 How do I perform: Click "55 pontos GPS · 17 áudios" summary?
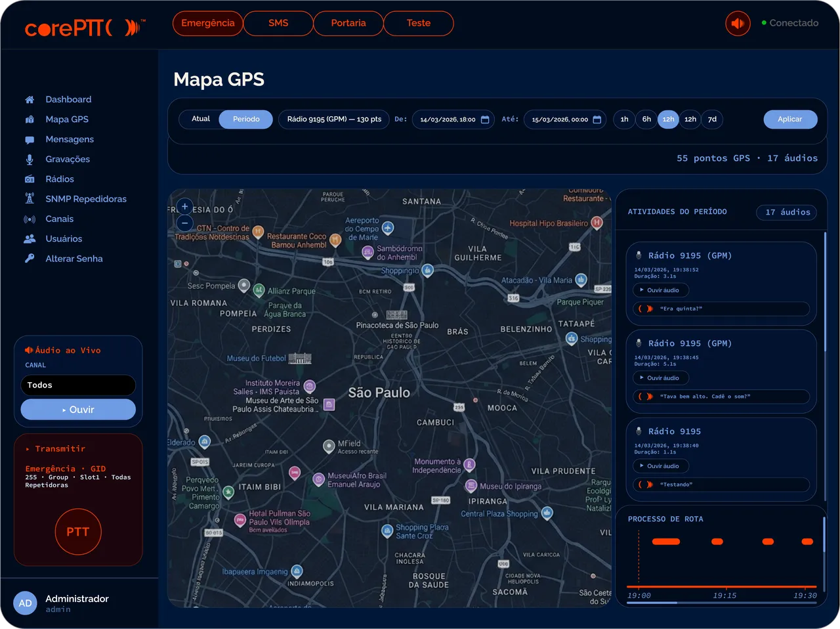point(747,158)
